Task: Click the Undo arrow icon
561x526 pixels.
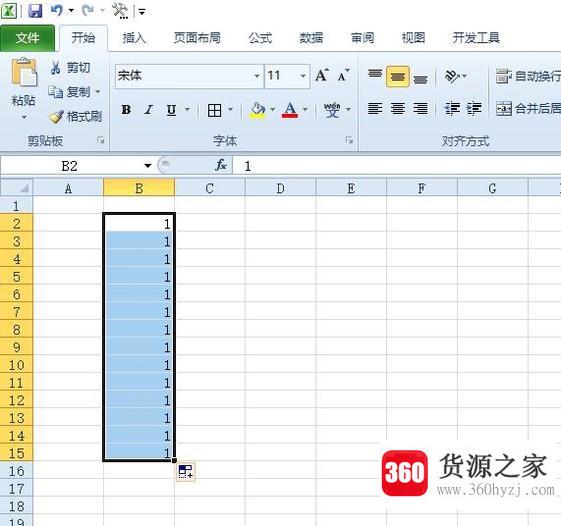Action: tap(57, 10)
